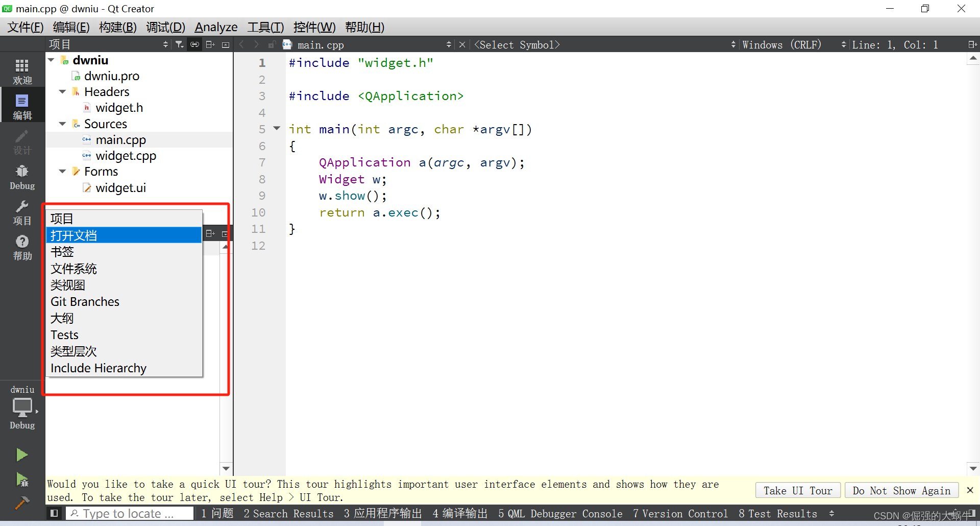The image size is (980, 526).
Task: Open the 2 Search Results pane
Action: (288, 514)
